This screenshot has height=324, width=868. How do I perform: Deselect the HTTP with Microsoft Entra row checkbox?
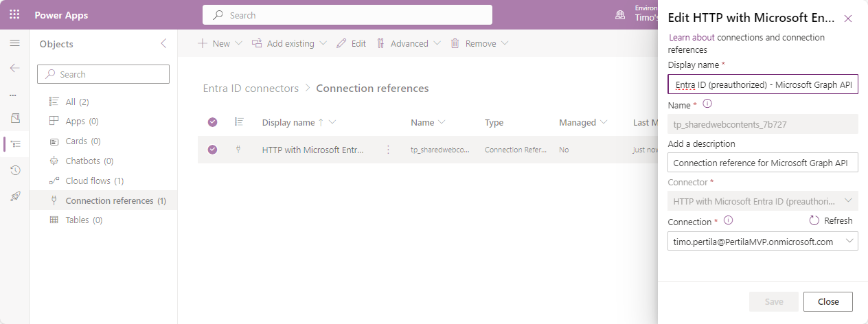pyautogui.click(x=212, y=150)
